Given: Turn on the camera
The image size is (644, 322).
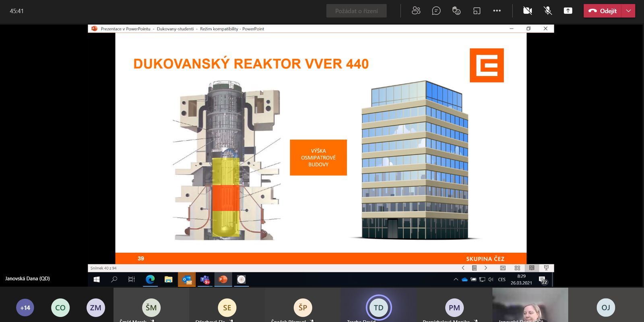Looking at the screenshot, I should 527,11.
